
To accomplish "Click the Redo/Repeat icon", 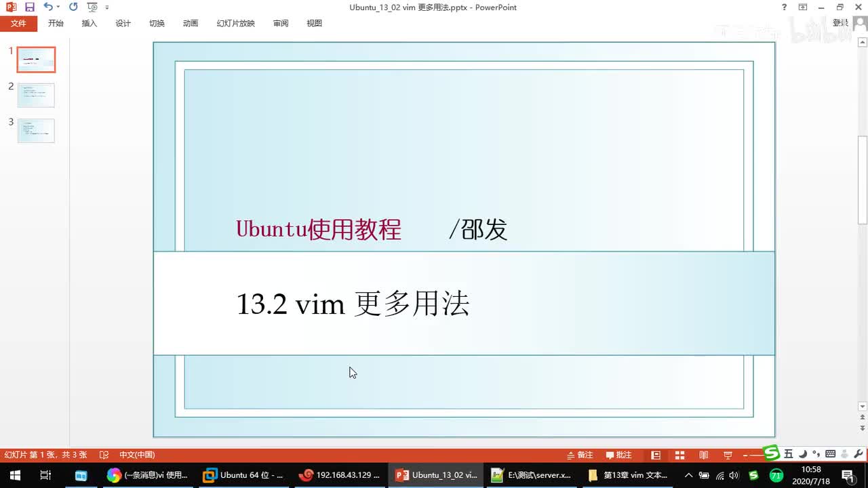I will (x=73, y=7).
